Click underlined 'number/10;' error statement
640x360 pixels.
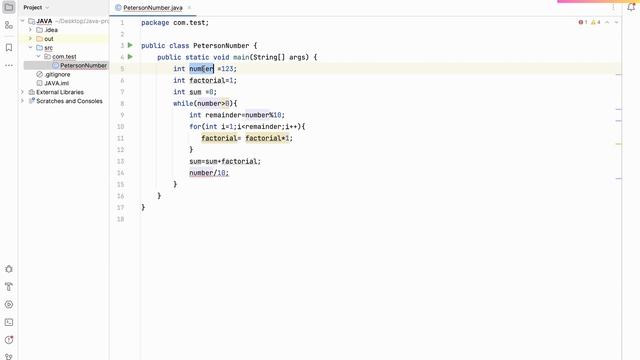click(x=209, y=173)
